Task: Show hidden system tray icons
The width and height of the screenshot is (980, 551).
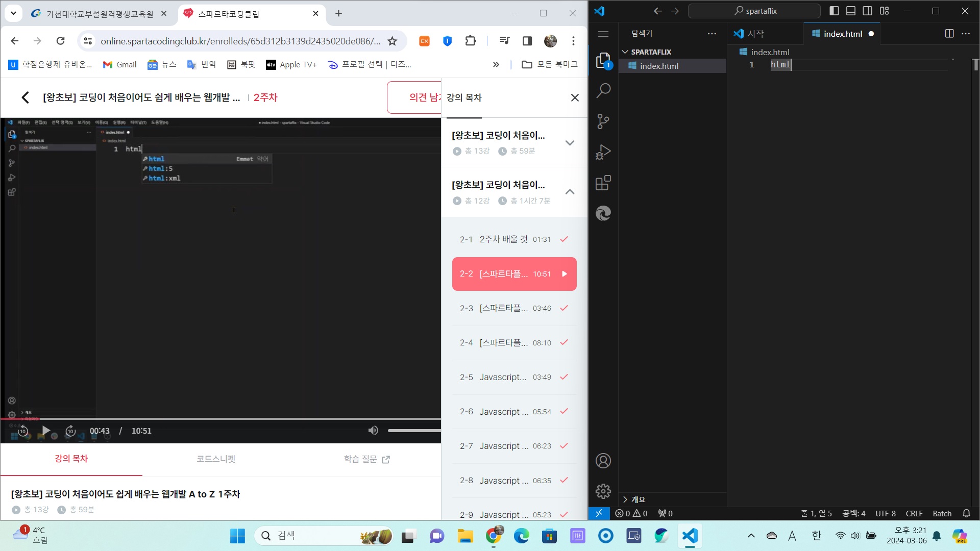Action: (751, 536)
